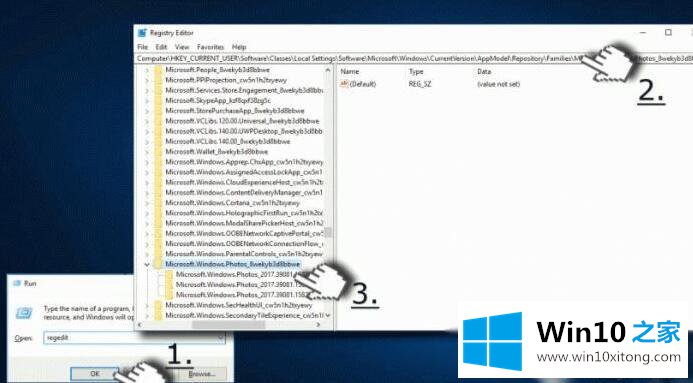Click folder icon of Windows.ParentalControls key
Screen dimensions: 693x383
point(159,254)
